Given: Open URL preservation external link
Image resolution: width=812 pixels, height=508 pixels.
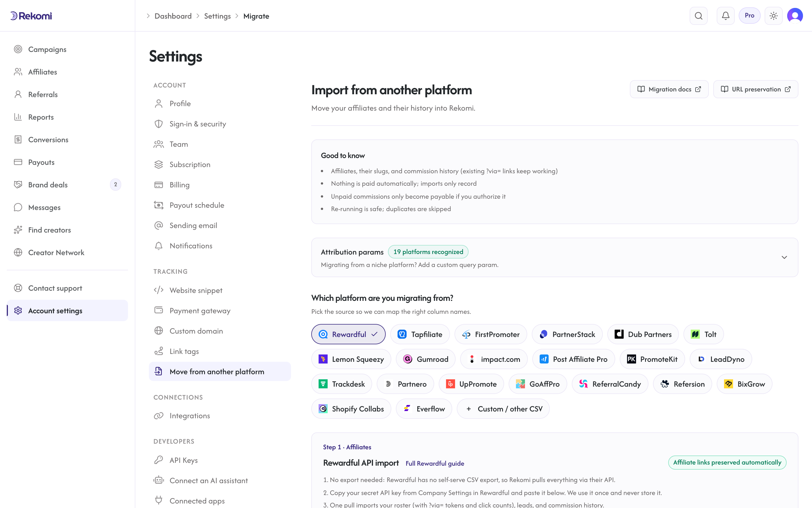Looking at the screenshot, I should [x=756, y=89].
